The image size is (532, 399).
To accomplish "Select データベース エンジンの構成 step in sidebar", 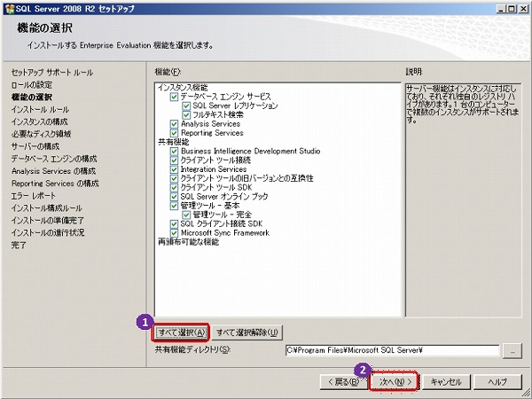I will click(54, 159).
